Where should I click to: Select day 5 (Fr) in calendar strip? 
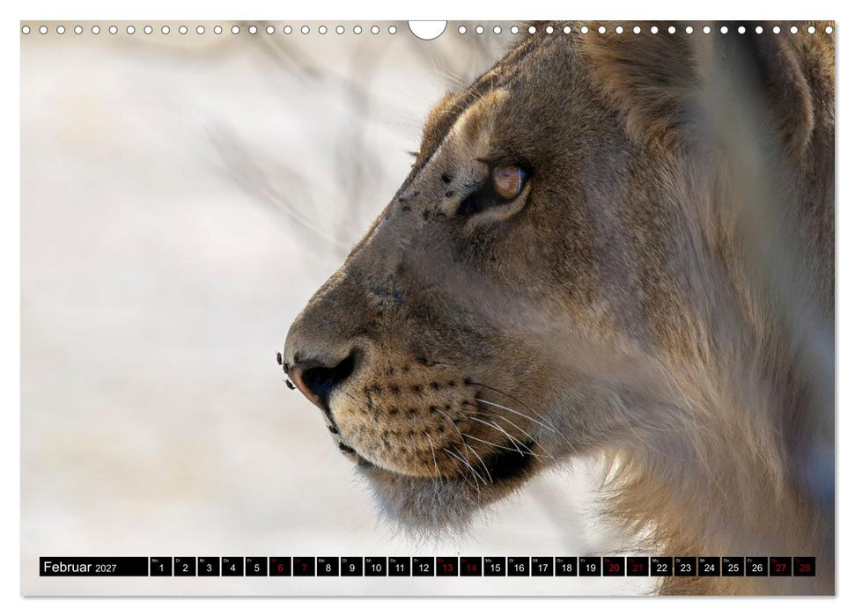256,567
